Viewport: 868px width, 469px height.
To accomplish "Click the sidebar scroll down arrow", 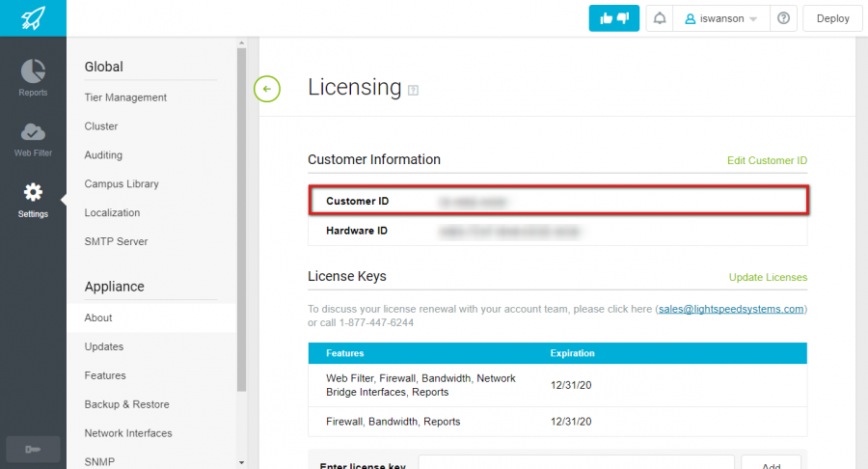I will [x=241, y=462].
